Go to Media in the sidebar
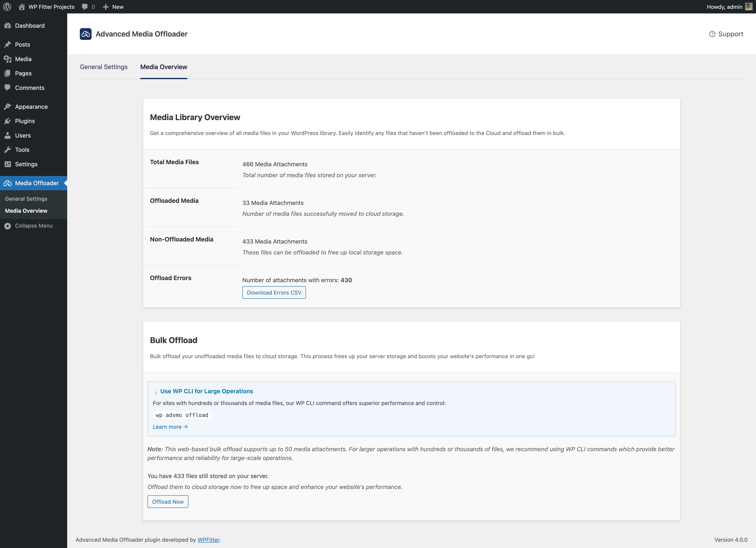The width and height of the screenshot is (756, 548). click(33, 59)
